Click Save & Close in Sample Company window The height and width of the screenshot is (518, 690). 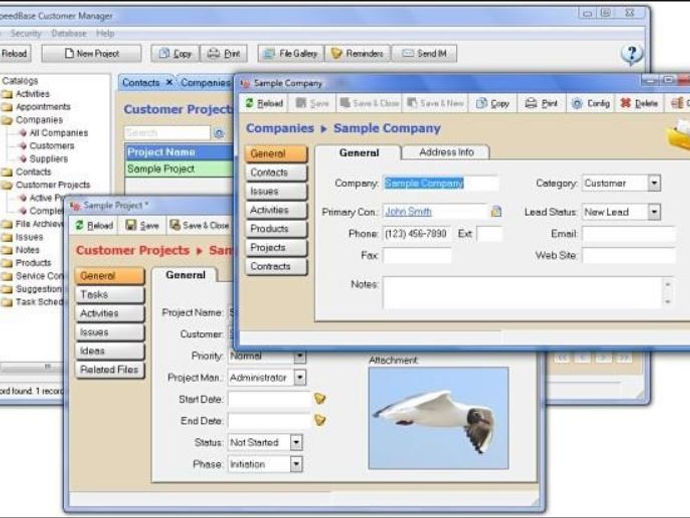[370, 103]
